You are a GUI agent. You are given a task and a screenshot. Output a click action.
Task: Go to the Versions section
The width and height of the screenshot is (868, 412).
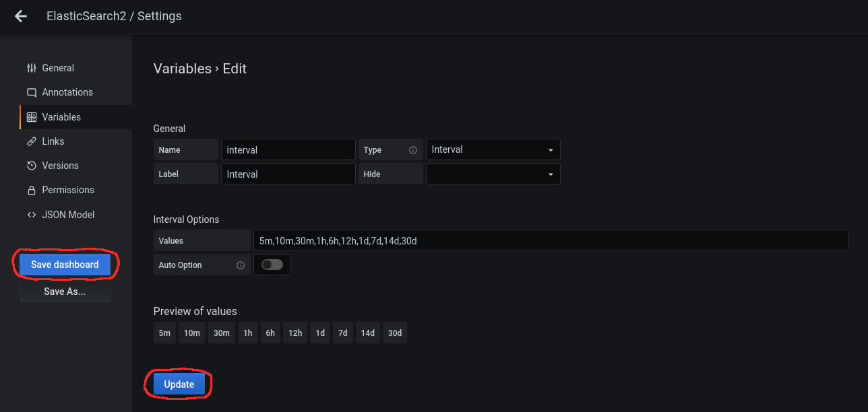pyautogui.click(x=60, y=166)
